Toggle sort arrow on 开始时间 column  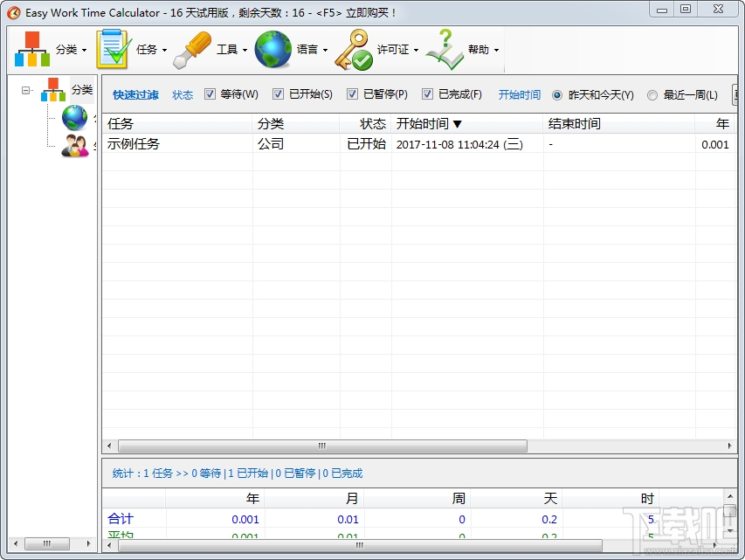point(457,124)
